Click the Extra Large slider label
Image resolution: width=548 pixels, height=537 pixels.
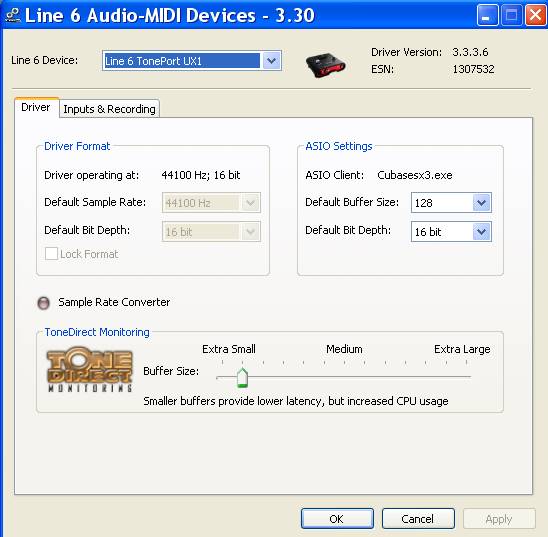pyautogui.click(x=462, y=349)
